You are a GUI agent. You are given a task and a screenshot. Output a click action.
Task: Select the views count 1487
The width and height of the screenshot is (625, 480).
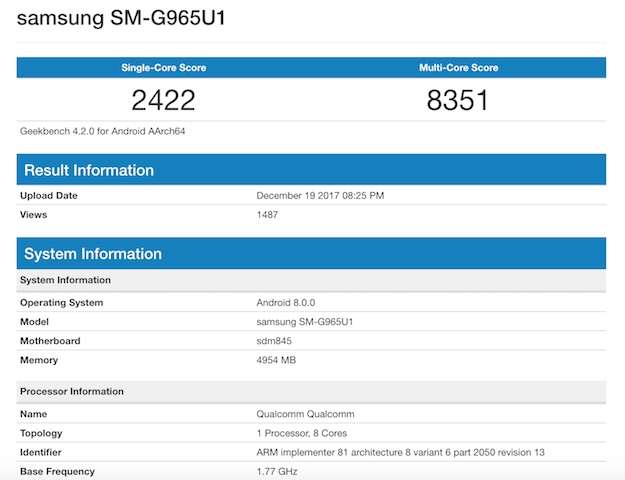tap(267, 214)
